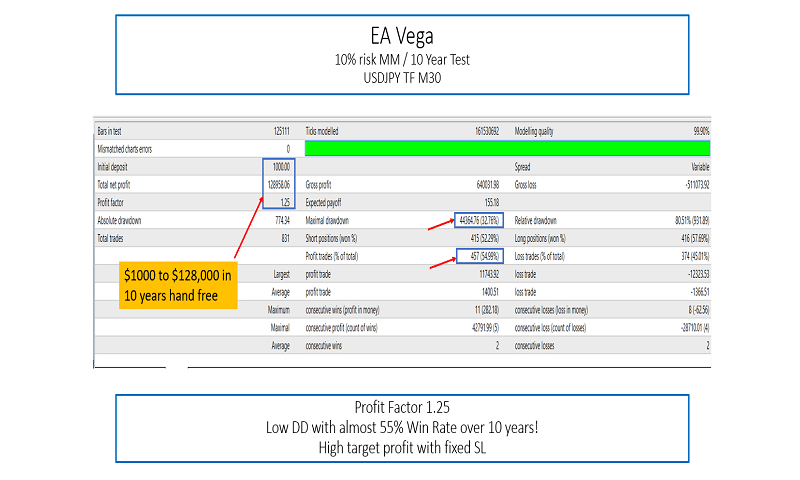
Task: Select the 'Profit trades (% of total)' label
Action: click(332, 256)
